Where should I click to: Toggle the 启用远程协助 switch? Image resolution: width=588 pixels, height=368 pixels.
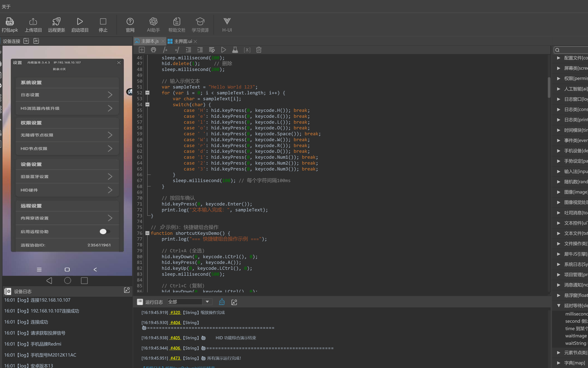105,231
